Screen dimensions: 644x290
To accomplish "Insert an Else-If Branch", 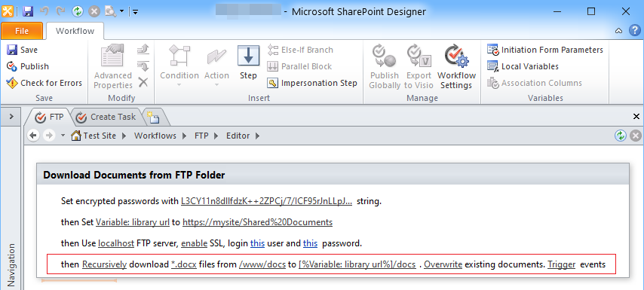I will point(300,50).
